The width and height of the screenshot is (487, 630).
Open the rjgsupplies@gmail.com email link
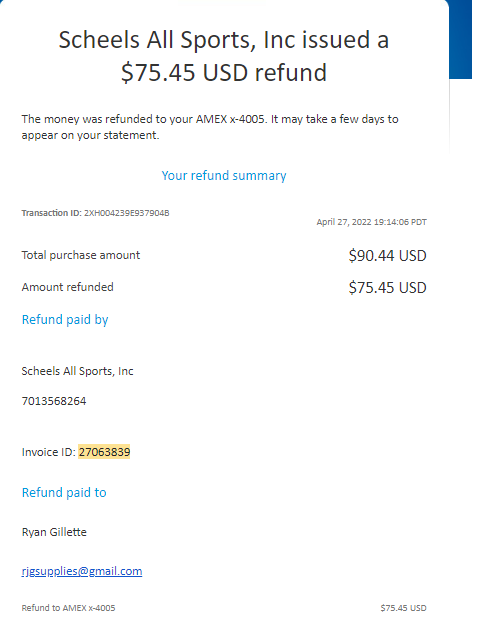82,571
